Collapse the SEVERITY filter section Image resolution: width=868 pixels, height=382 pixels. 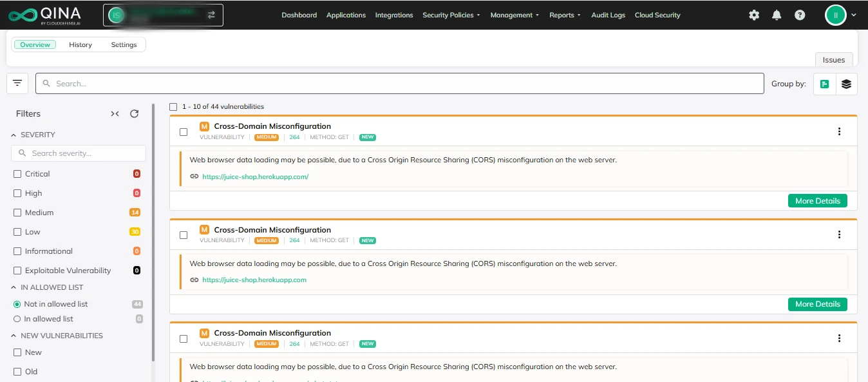(14, 135)
